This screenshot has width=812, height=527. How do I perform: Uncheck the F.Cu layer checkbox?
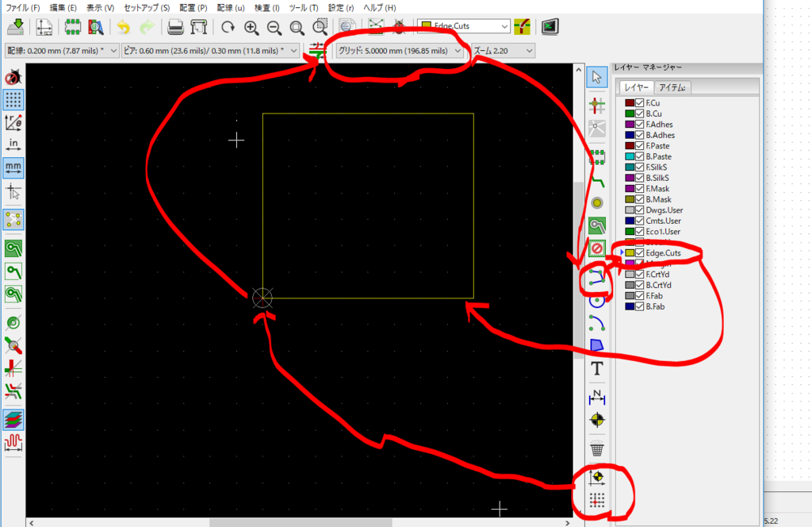click(640, 102)
